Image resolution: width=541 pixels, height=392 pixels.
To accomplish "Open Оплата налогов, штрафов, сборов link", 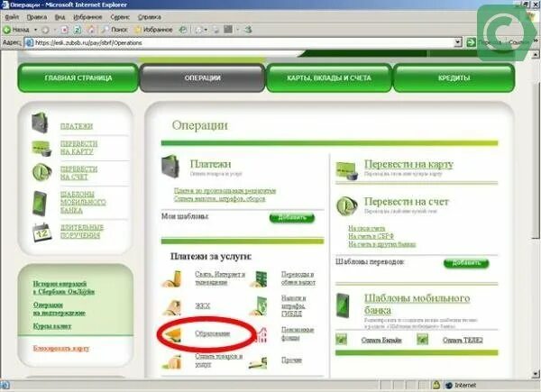I will point(220,198).
